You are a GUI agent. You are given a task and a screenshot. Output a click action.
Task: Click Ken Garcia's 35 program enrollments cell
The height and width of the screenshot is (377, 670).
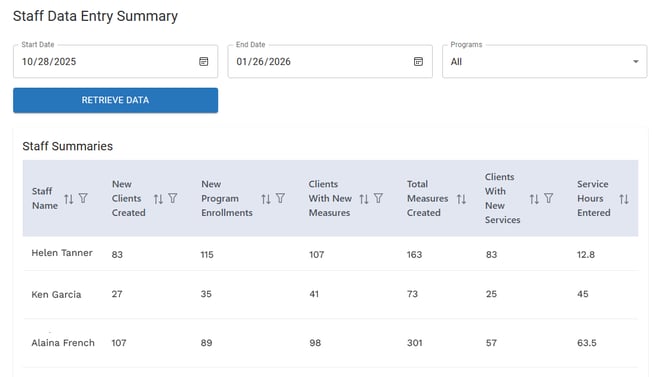tap(206, 294)
